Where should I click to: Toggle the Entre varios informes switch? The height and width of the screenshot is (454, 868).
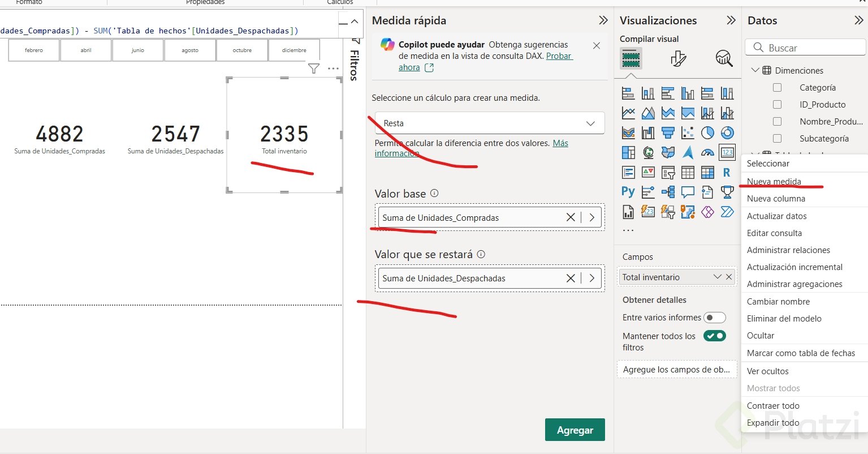714,318
